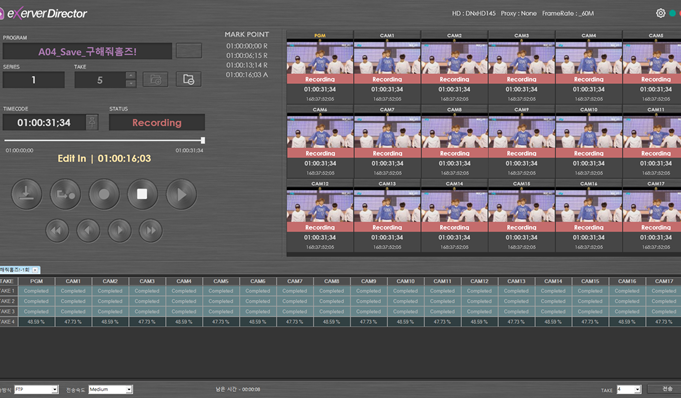Click the A04_Save program name field
The image size is (681, 398).
(87, 52)
